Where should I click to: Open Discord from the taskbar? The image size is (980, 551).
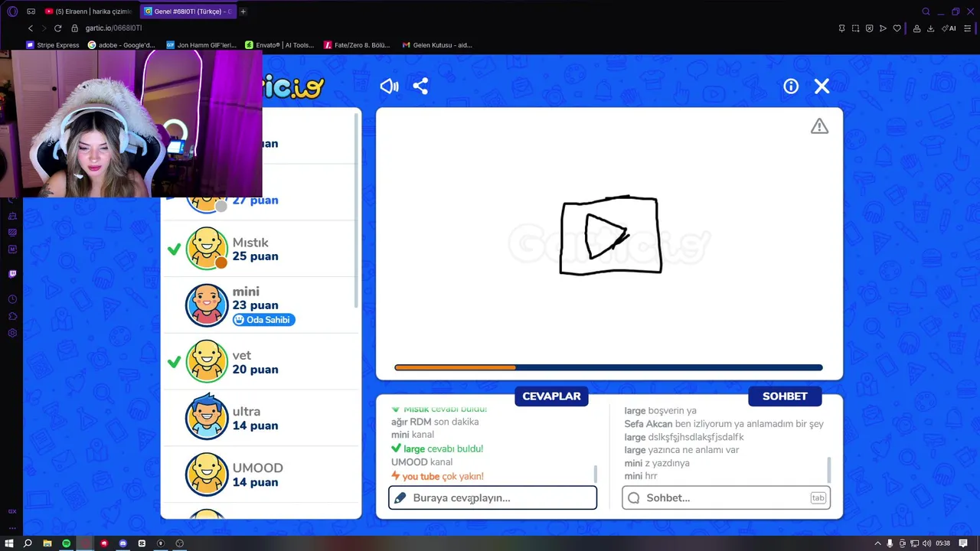click(122, 543)
